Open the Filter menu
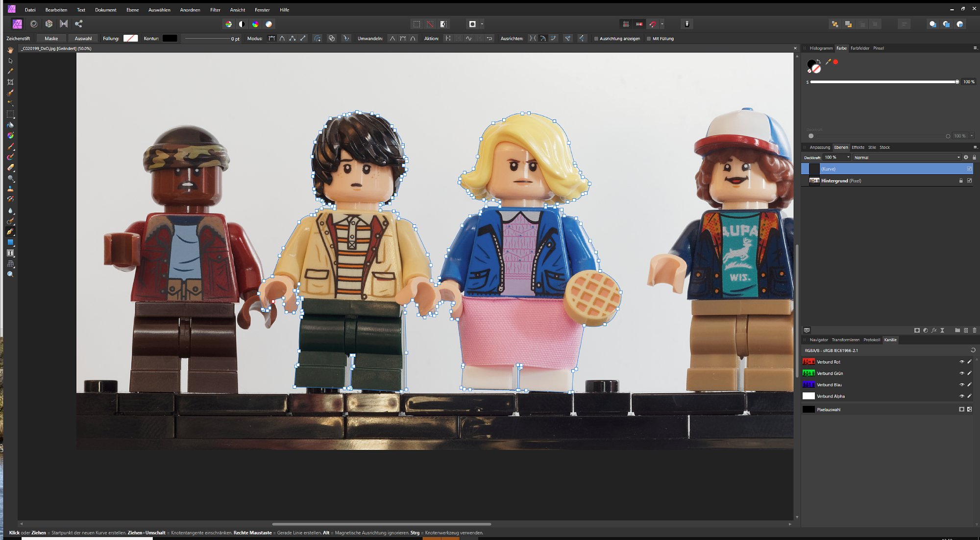The image size is (980, 540). click(x=215, y=10)
